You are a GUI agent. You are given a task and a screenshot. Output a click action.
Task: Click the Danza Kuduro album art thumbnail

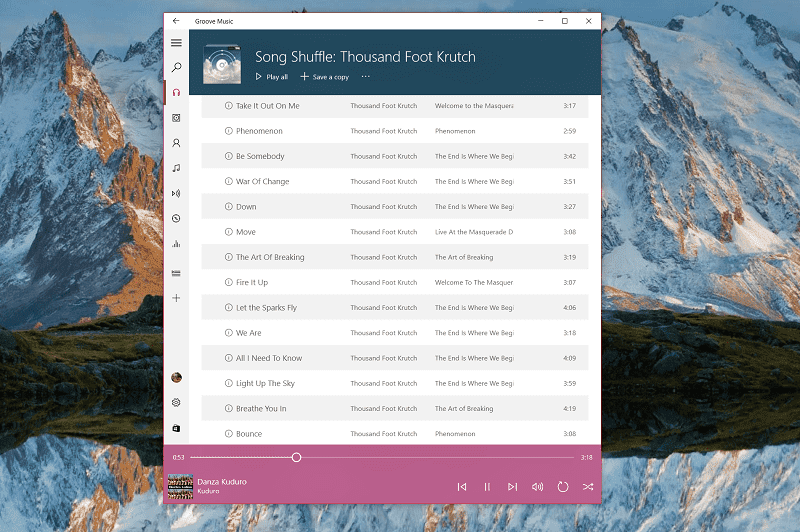(180, 486)
